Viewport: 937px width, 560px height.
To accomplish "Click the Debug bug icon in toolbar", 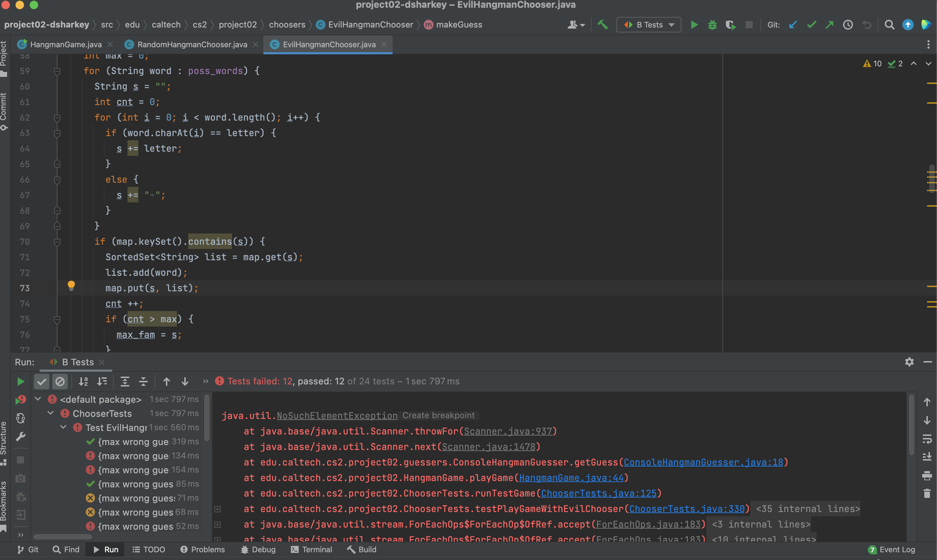I will 712,25.
